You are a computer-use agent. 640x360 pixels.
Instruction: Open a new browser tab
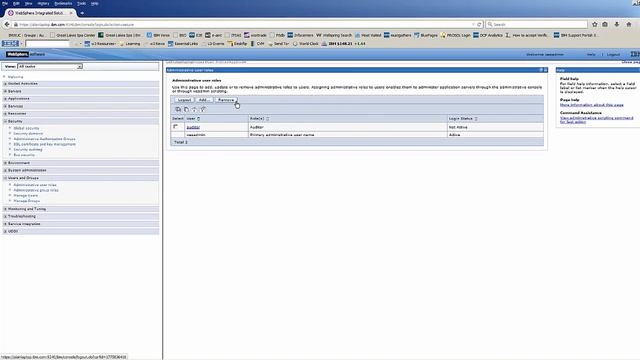coord(82,13)
